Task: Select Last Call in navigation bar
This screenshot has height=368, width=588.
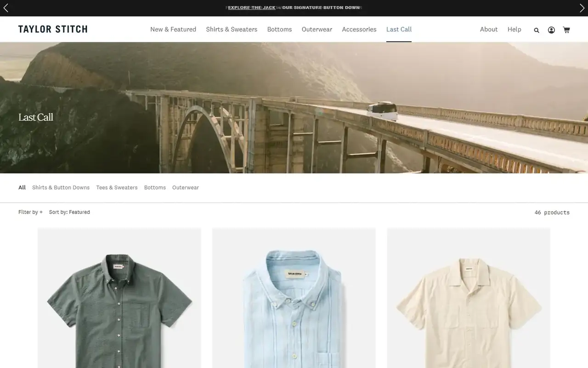Action: click(x=399, y=29)
